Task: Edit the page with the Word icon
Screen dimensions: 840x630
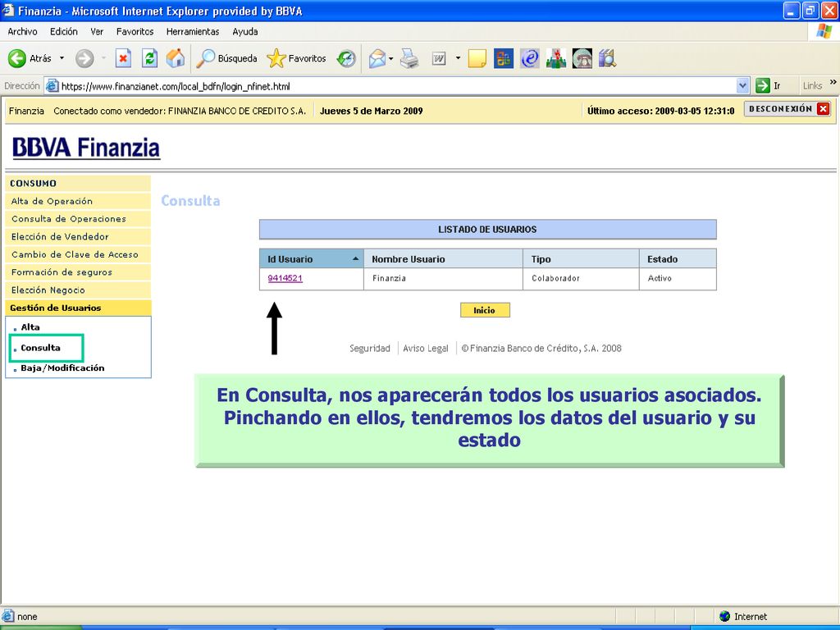Action: coord(439,58)
